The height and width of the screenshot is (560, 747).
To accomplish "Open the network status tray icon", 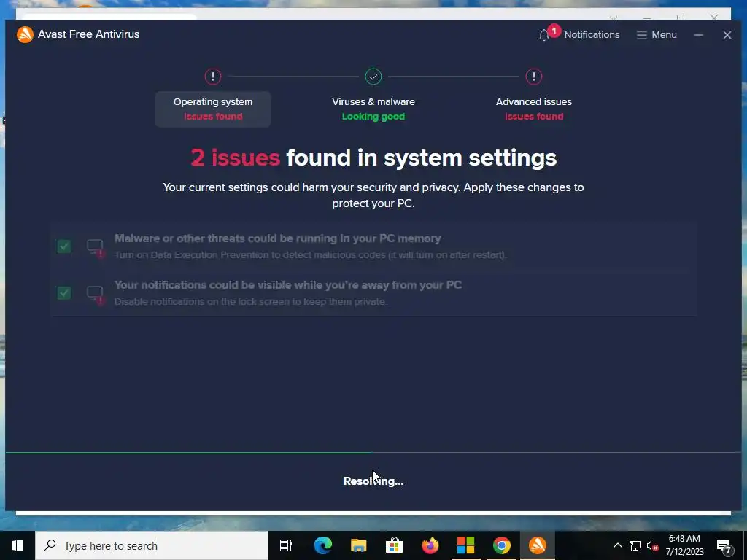I will pyautogui.click(x=635, y=545).
